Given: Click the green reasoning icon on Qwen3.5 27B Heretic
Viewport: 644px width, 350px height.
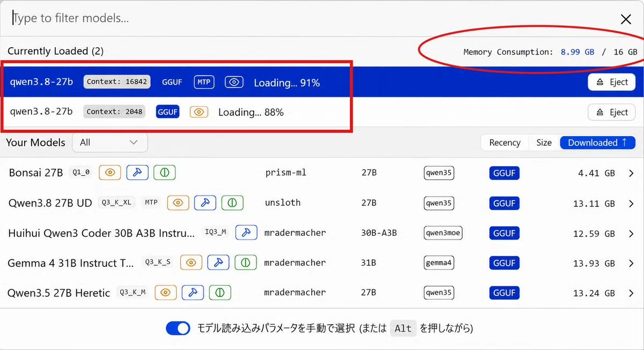Looking at the screenshot, I should coord(220,293).
